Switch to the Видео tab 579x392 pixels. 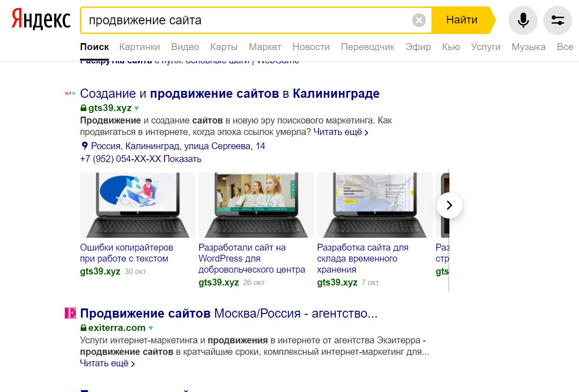[x=185, y=47]
